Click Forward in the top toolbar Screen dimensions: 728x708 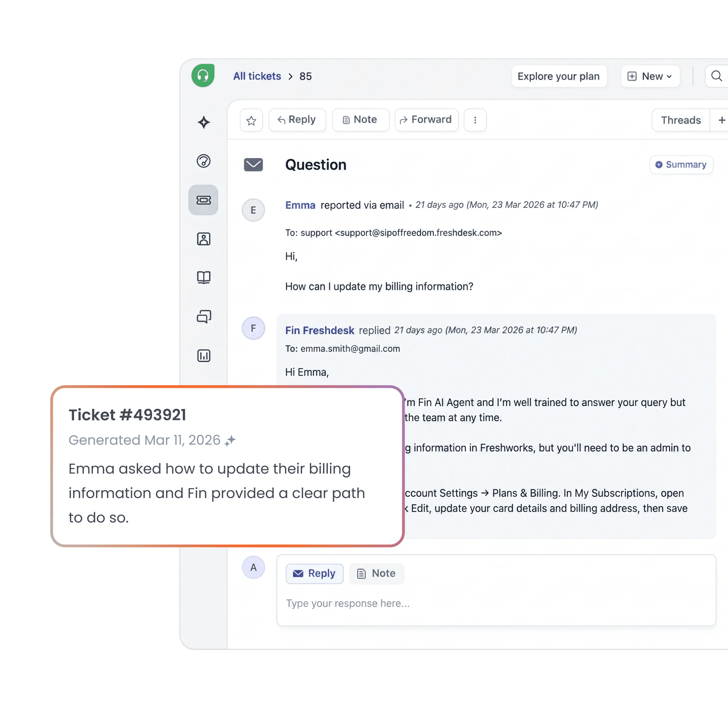pyautogui.click(x=426, y=120)
